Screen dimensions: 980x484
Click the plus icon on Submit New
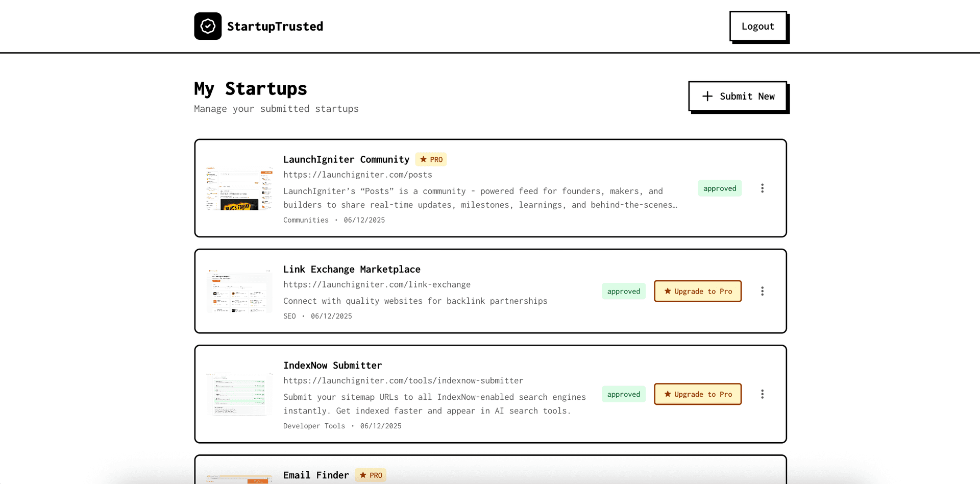point(707,96)
